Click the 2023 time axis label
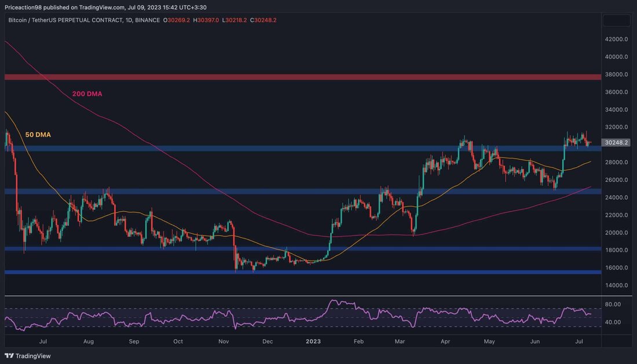637x364 pixels. click(x=313, y=341)
